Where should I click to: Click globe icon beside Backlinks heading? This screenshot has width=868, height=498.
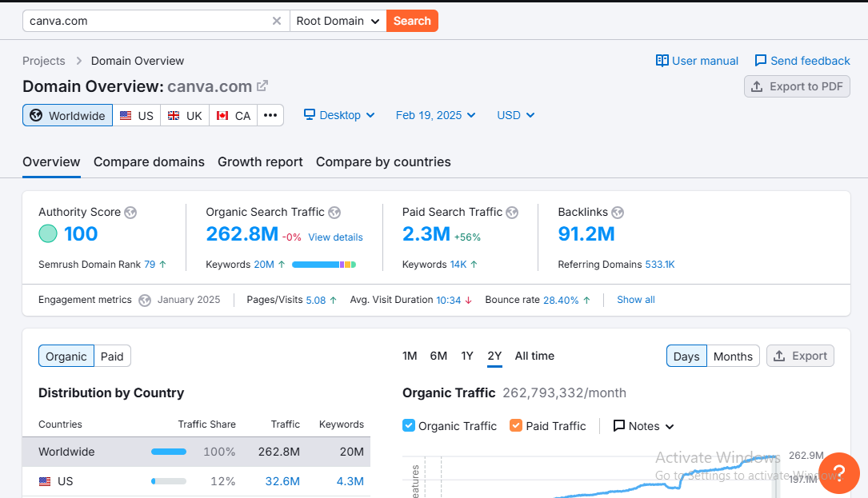coord(618,213)
